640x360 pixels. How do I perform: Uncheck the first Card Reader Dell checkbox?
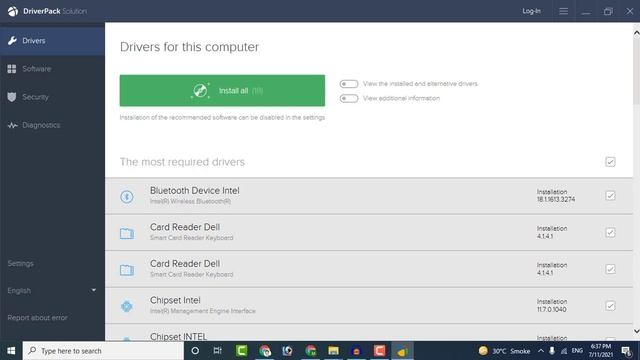coord(610,232)
